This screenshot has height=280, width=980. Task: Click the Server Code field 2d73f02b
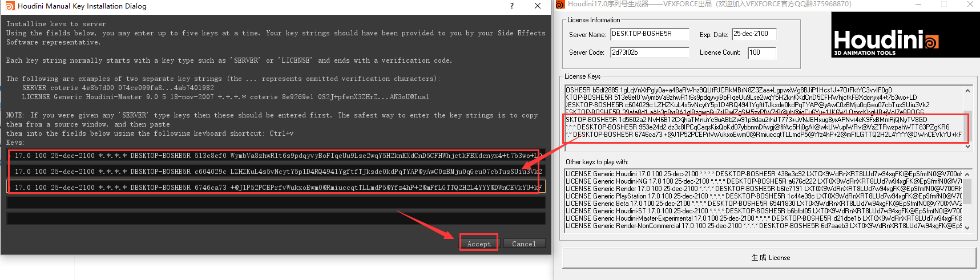click(650, 52)
